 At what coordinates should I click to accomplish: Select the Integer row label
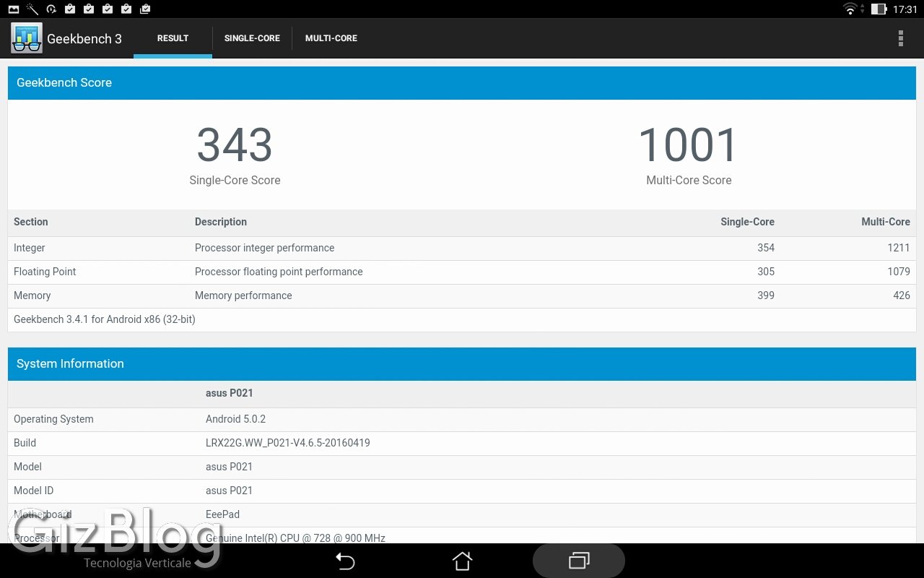click(x=30, y=248)
